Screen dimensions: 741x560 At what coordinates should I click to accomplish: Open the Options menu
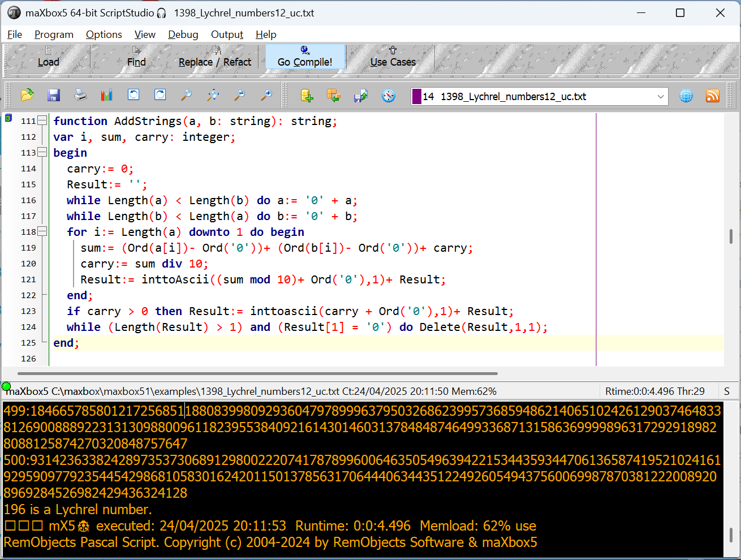[104, 35]
